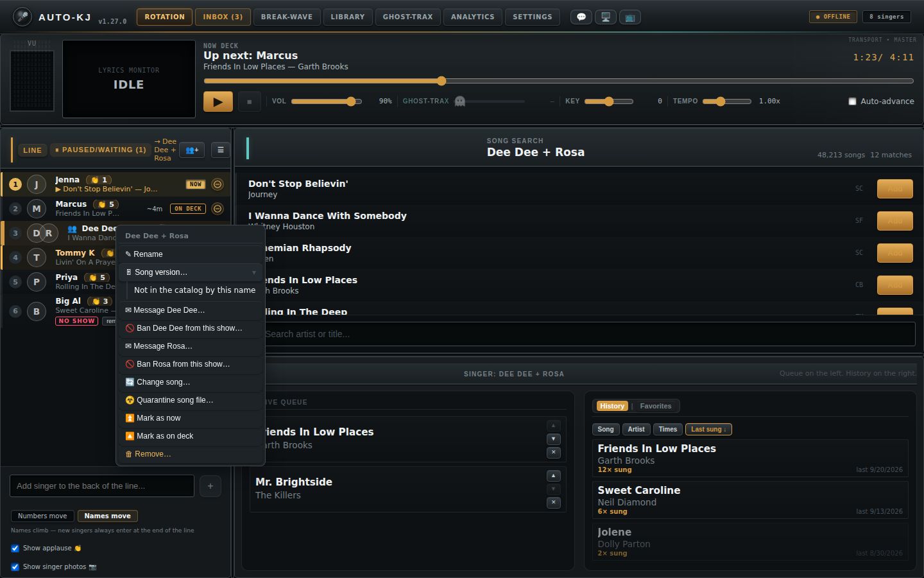Uncheck Show singer photos checkbox
Screen dimensions: 924x578
15,567
